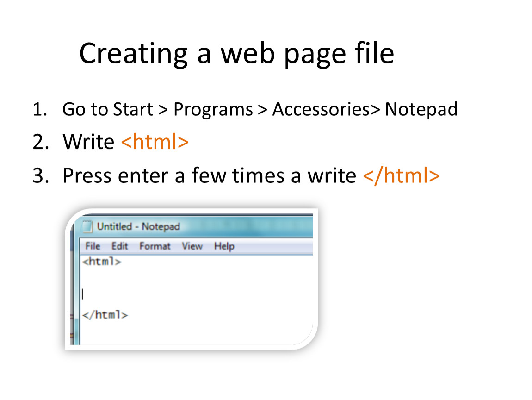
Task: Click the orange </html> tag in step 3
Action: pyautogui.click(x=402, y=175)
